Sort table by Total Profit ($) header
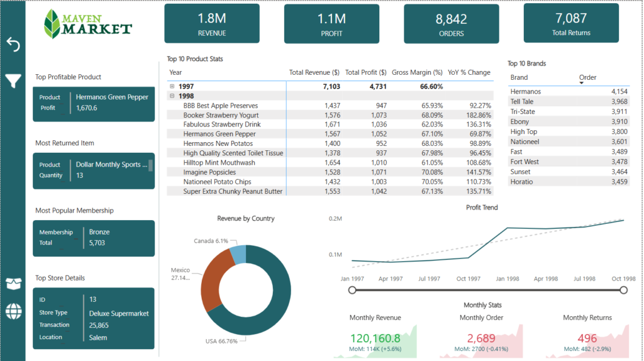 [365, 72]
